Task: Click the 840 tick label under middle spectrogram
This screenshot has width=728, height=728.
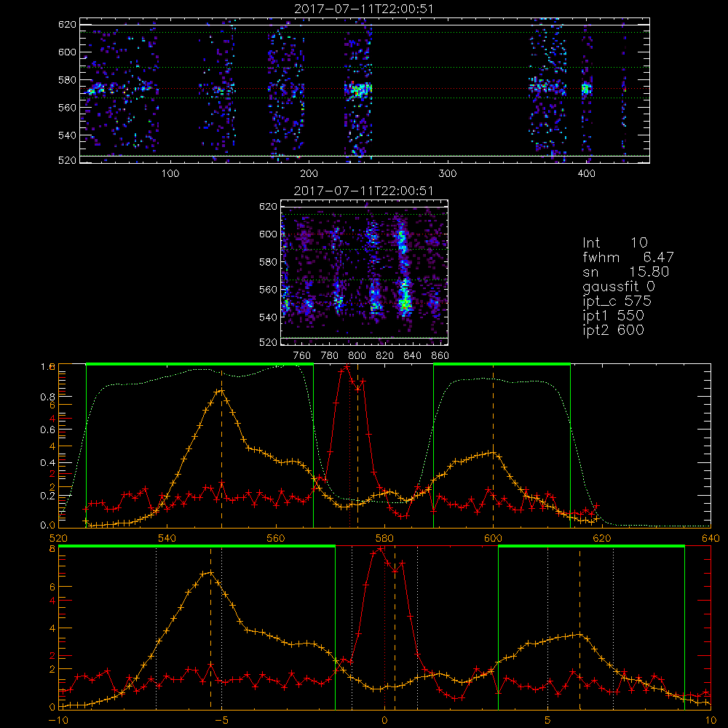Action: coord(412,356)
